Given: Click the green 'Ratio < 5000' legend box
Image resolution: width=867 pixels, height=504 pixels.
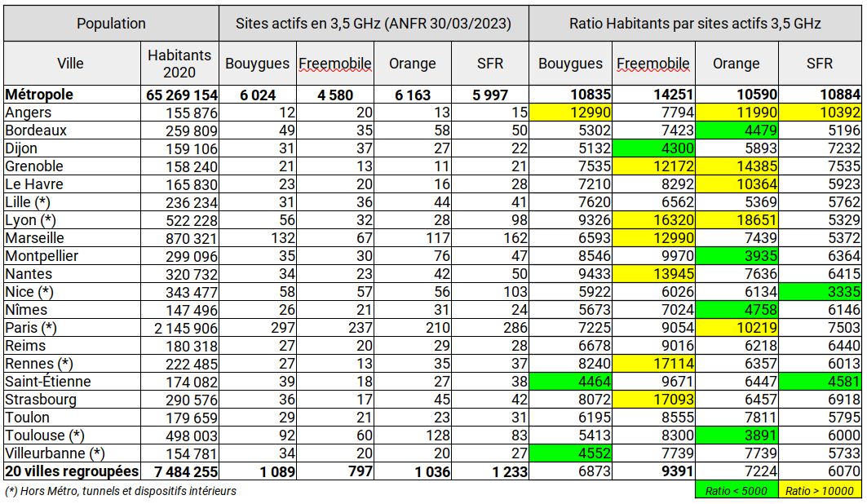Looking at the screenshot, I should tap(737, 490).
